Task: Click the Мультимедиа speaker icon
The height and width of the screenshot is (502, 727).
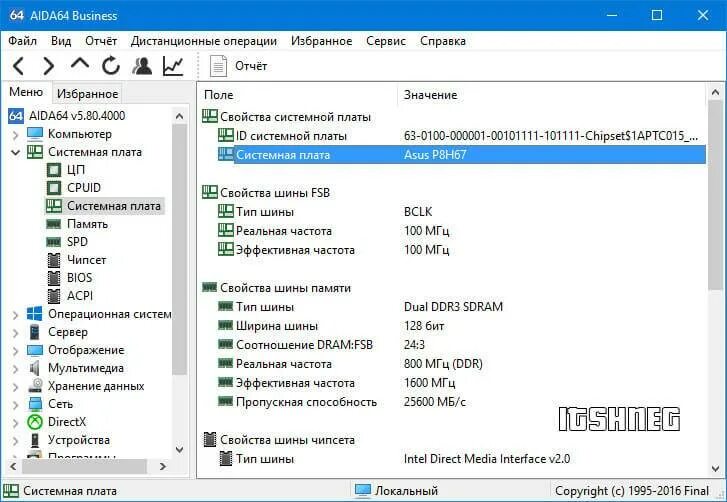Action: [x=35, y=368]
